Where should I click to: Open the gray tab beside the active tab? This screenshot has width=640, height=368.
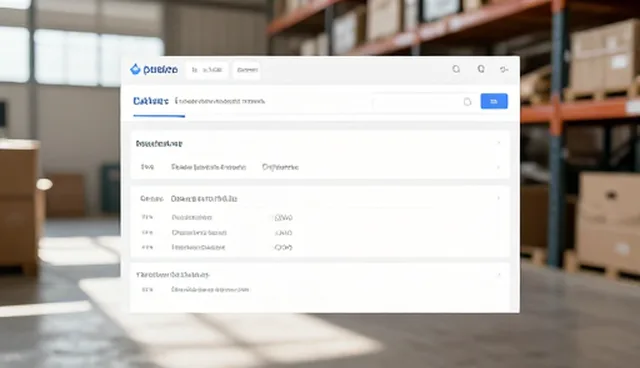pos(220,101)
